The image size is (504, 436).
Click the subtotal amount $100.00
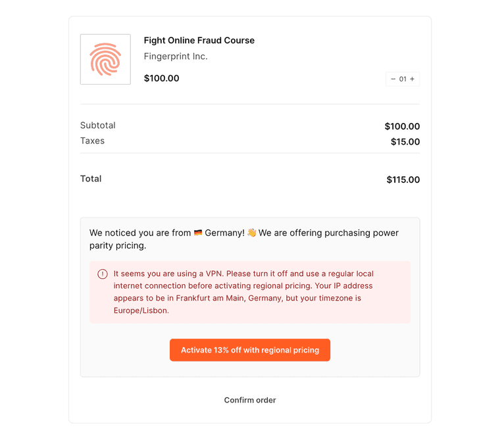point(402,126)
